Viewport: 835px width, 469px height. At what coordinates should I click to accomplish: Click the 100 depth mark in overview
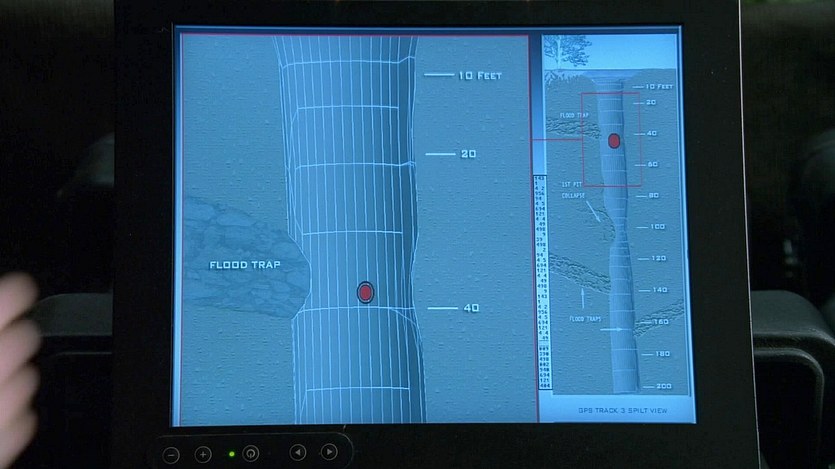click(x=658, y=227)
